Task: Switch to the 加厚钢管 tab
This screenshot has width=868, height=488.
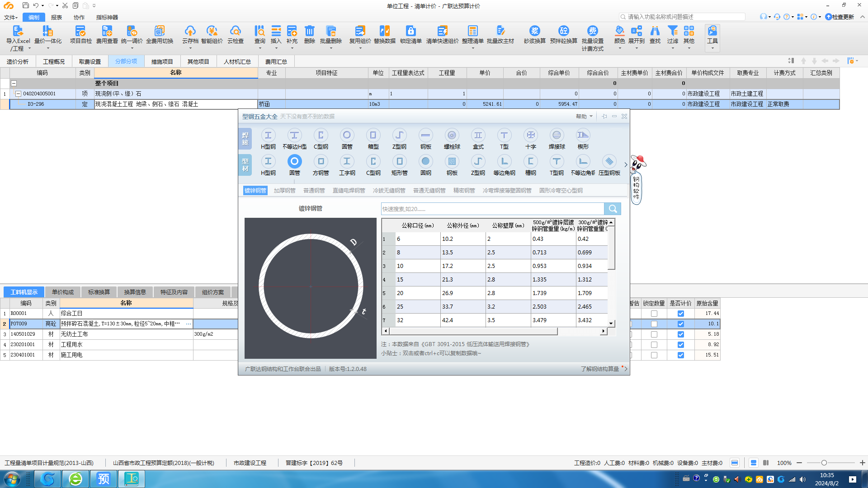Action: (284, 190)
